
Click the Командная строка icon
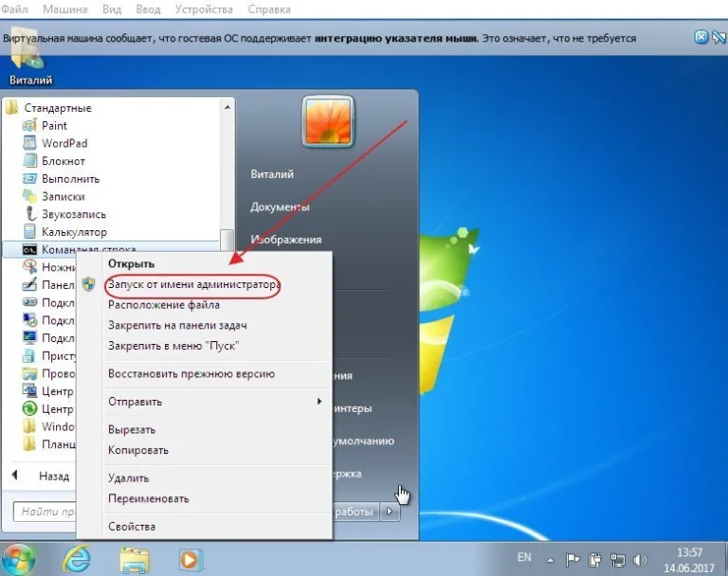coord(29,250)
